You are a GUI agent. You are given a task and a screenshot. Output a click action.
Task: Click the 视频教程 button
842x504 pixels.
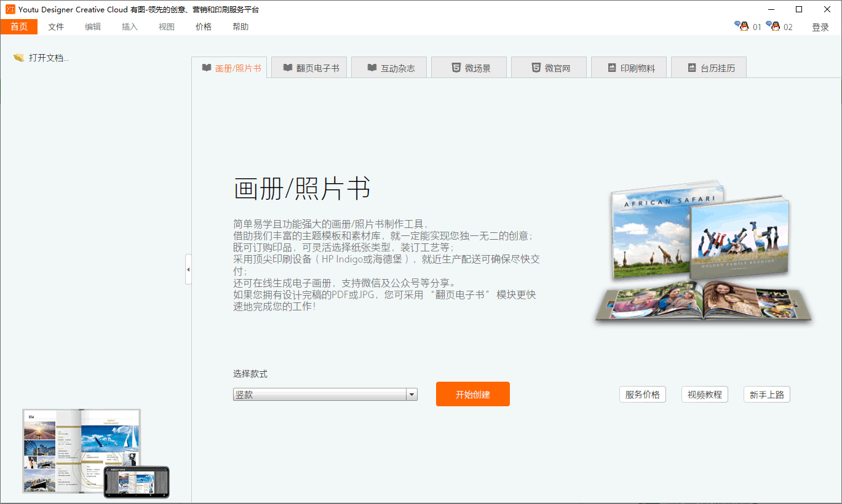[705, 395]
